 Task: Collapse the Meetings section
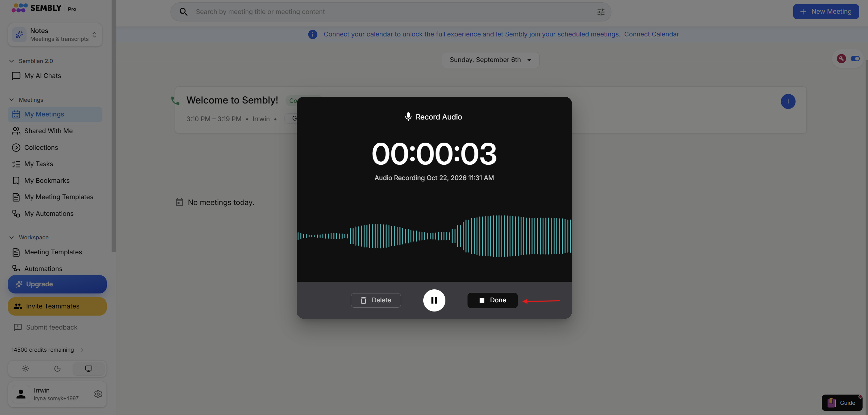pos(12,100)
